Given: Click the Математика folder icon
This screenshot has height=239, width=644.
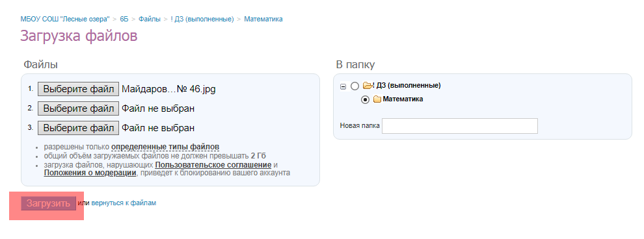Looking at the screenshot, I should pos(377,99).
